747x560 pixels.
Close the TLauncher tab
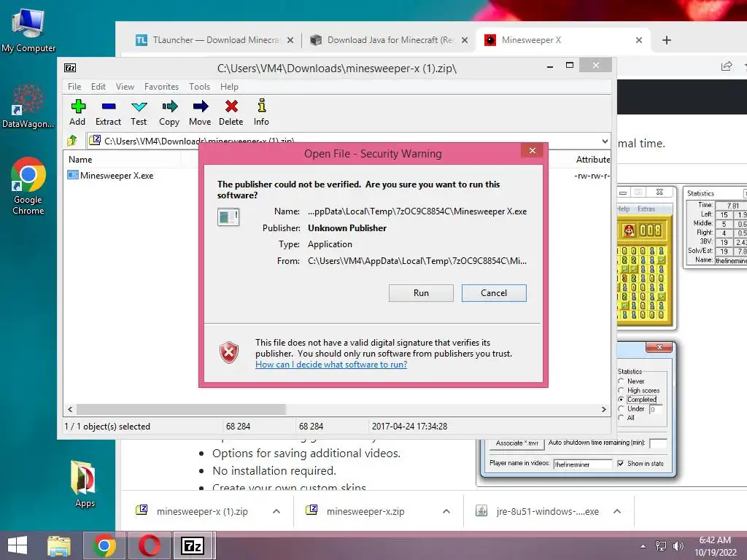290,40
